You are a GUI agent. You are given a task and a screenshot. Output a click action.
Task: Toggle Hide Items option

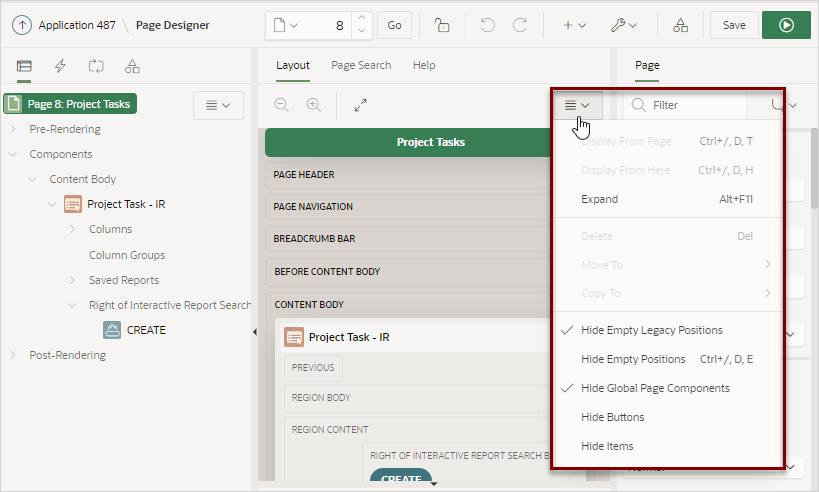[668, 446]
